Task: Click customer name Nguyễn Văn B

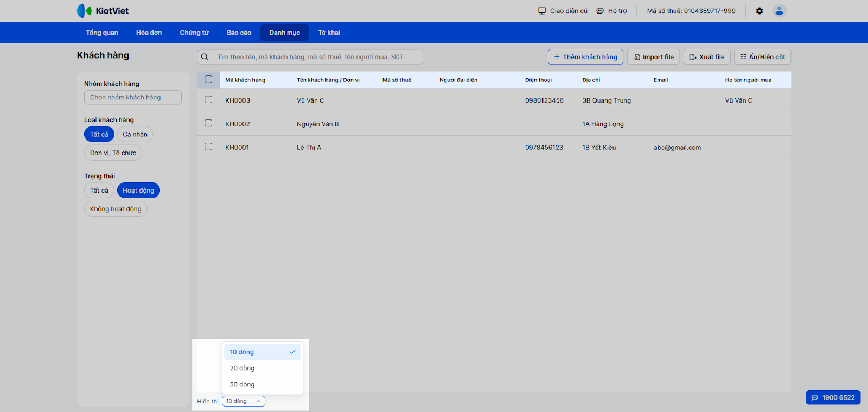Action: click(318, 124)
